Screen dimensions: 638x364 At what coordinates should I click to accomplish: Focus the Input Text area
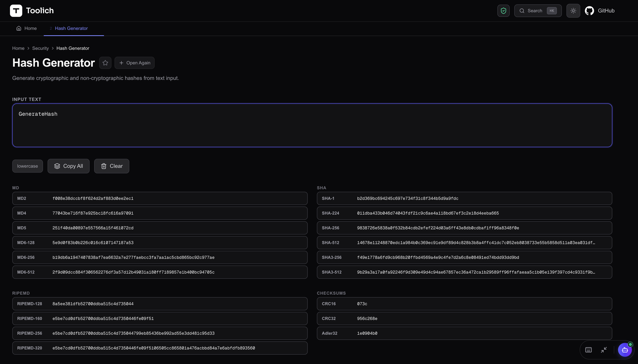click(312, 125)
